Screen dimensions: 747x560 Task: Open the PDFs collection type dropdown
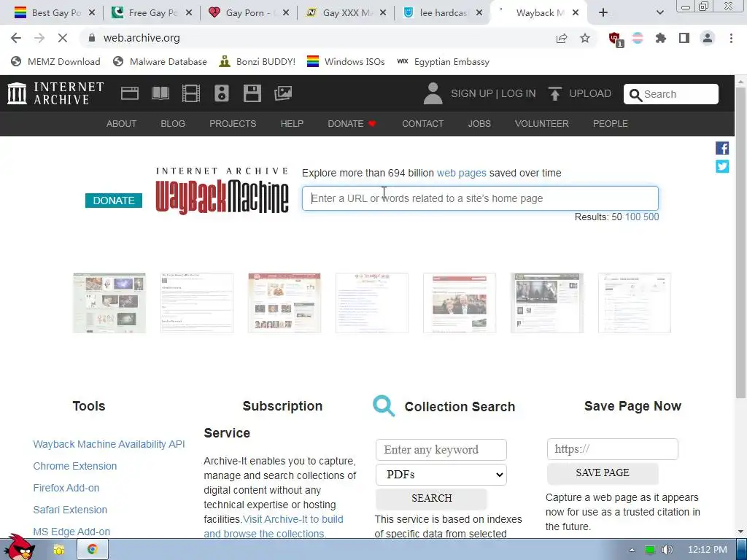(x=441, y=475)
